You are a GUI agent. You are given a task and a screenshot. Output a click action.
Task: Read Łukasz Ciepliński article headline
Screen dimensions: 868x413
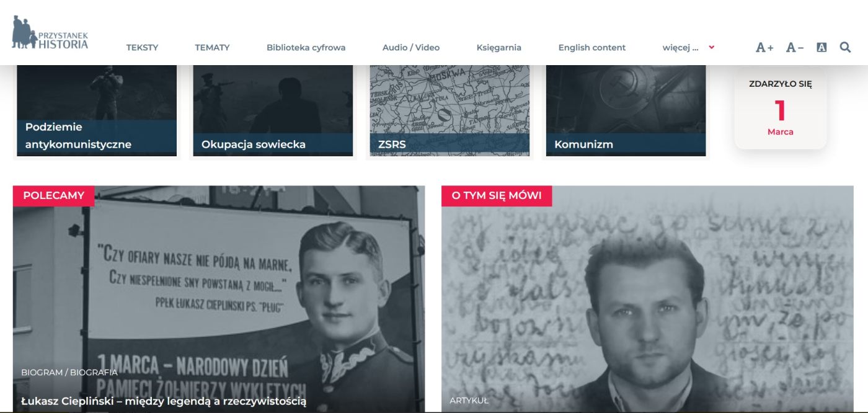click(x=164, y=401)
